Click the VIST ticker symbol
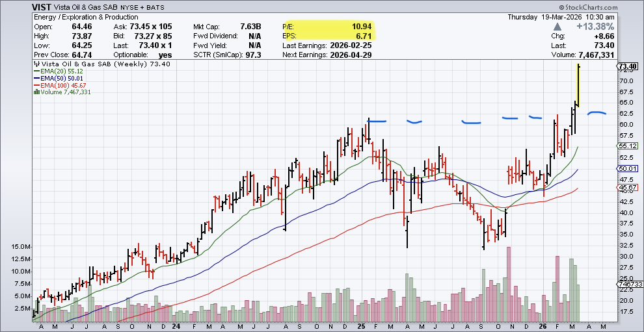 pyautogui.click(x=43, y=8)
